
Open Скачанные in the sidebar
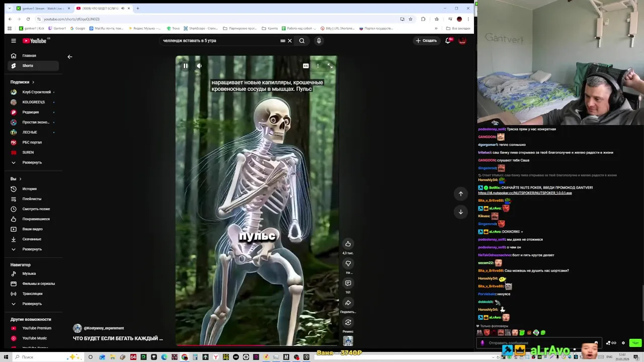33,239
